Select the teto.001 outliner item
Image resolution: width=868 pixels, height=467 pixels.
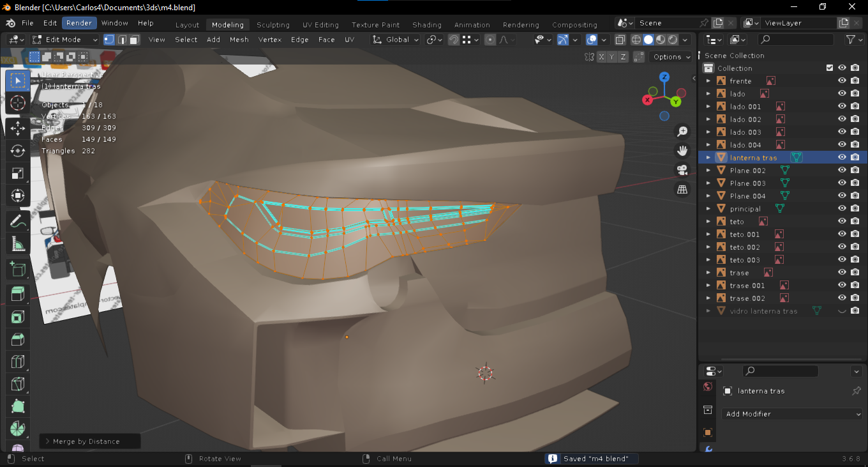(x=745, y=234)
